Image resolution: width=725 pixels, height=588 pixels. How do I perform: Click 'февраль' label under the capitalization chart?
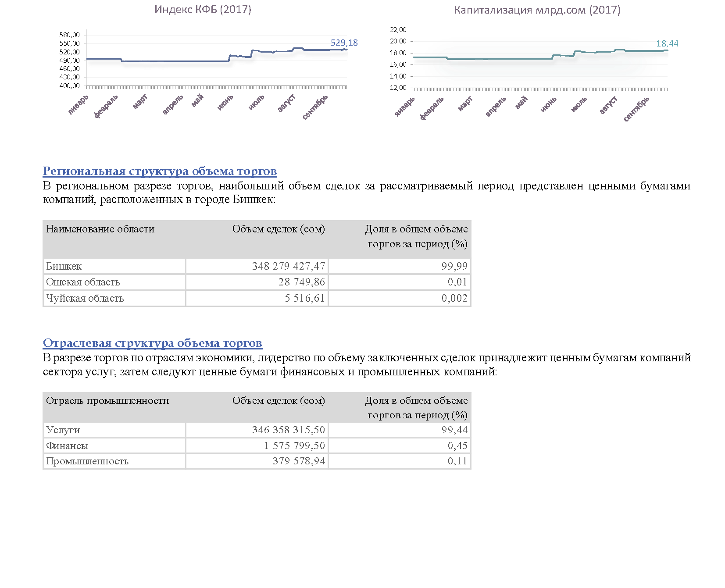tap(432, 108)
